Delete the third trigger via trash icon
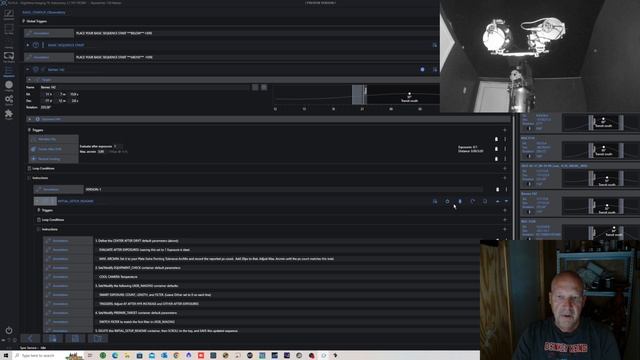Image resolution: width=640 pixels, height=360 pixels. tap(496, 159)
